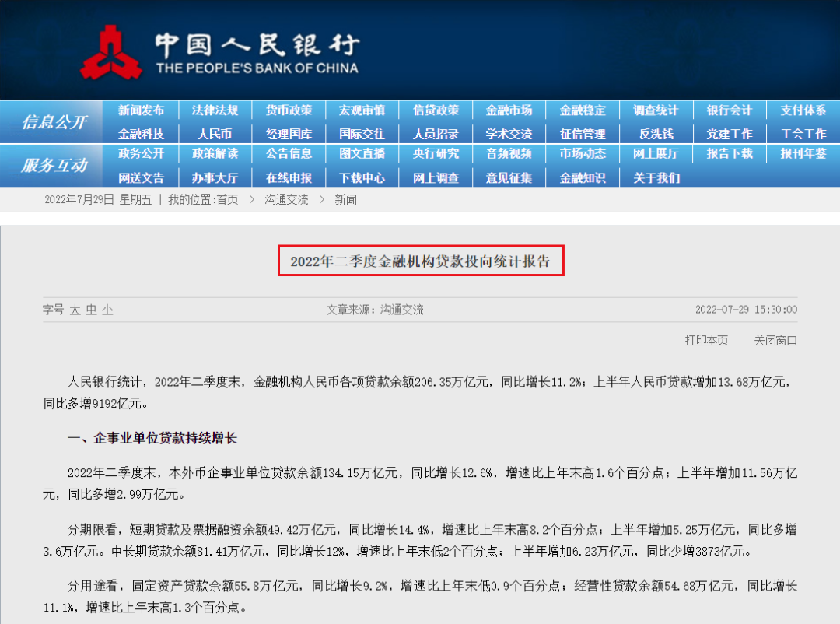Image resolution: width=840 pixels, height=624 pixels.
Task: Click 打印本页 link
Action: tap(706, 341)
